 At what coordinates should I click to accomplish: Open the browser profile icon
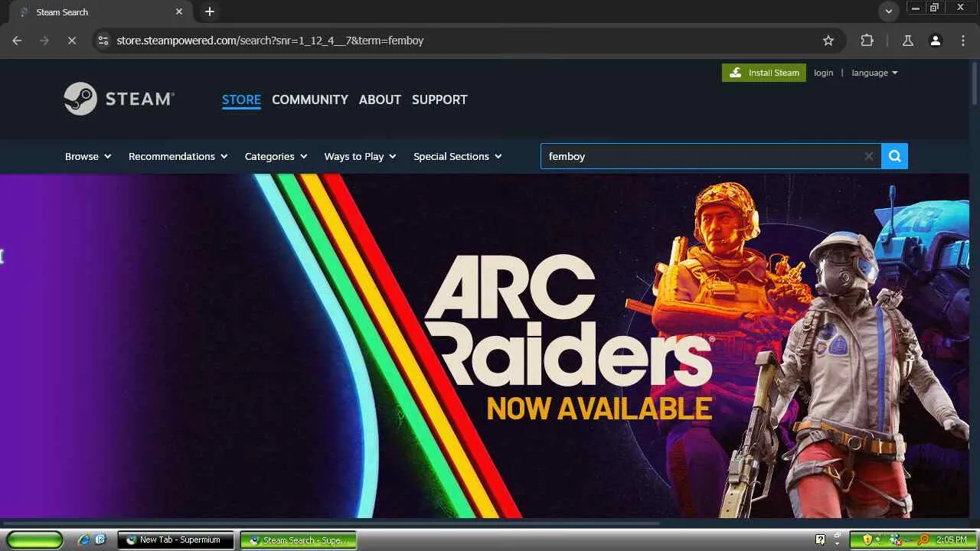pyautogui.click(x=936, y=41)
